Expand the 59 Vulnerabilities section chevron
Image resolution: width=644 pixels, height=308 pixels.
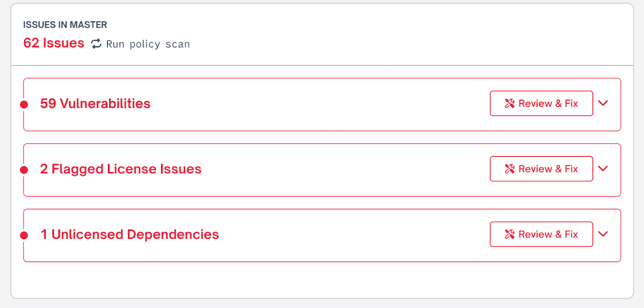tap(603, 103)
